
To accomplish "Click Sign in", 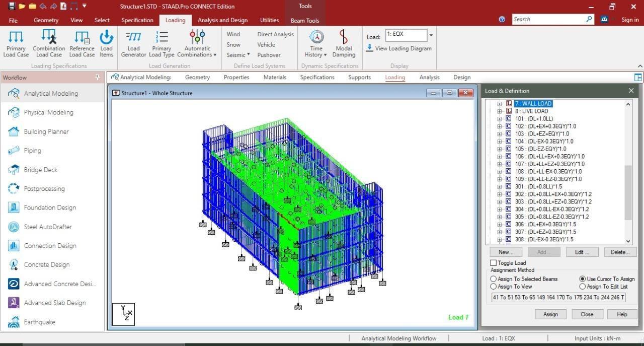I will click(x=630, y=20).
